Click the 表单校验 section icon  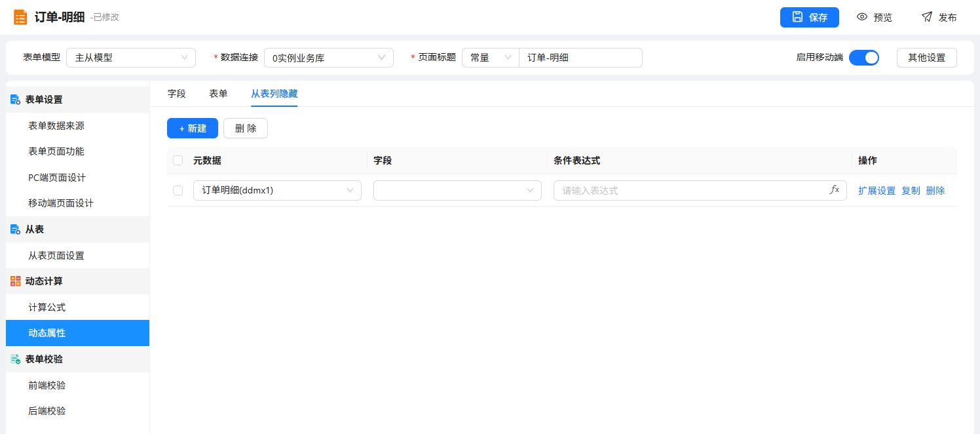[x=15, y=359]
